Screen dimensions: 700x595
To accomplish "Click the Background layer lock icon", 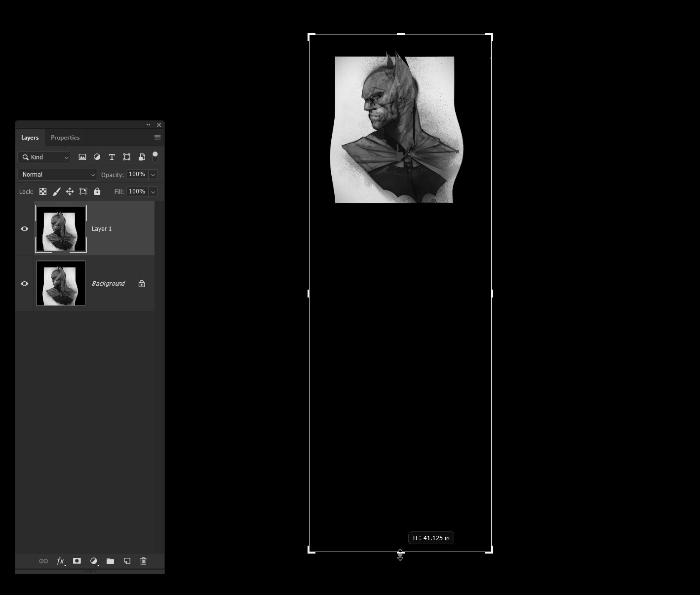I will [142, 284].
